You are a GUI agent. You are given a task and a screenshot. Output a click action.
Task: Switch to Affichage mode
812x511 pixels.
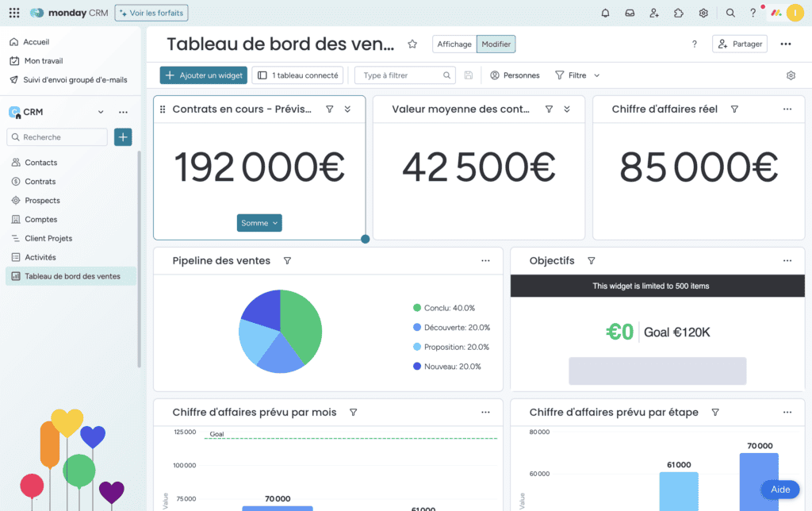point(454,44)
